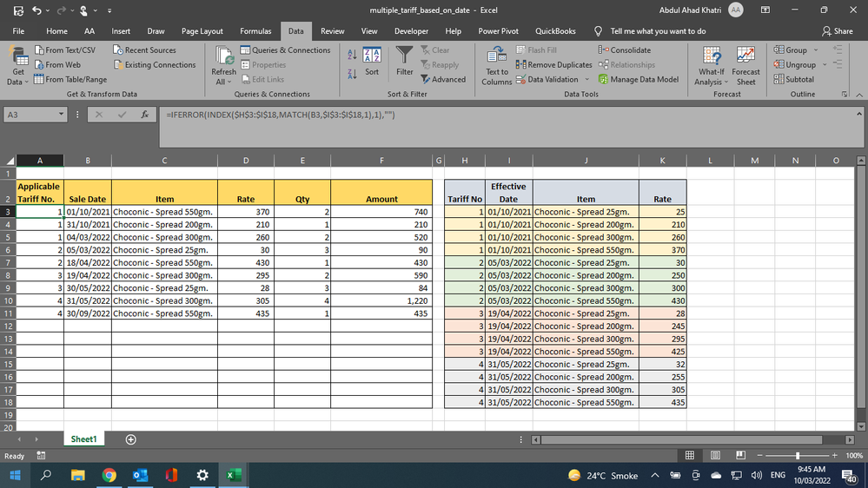The image size is (868, 488).
Task: Expand the Ungroup dropdown arrow
Action: [825, 65]
